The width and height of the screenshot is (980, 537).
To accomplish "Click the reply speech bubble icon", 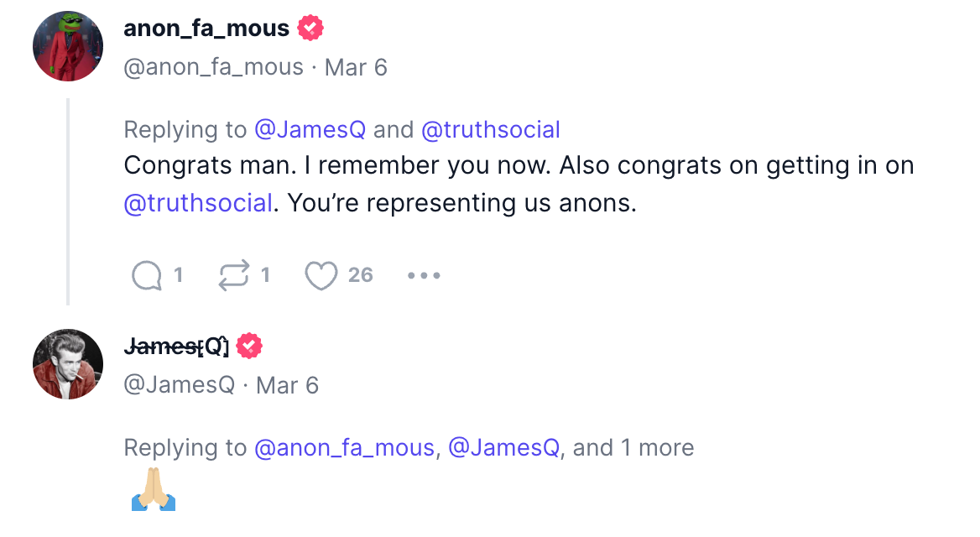I will [147, 275].
